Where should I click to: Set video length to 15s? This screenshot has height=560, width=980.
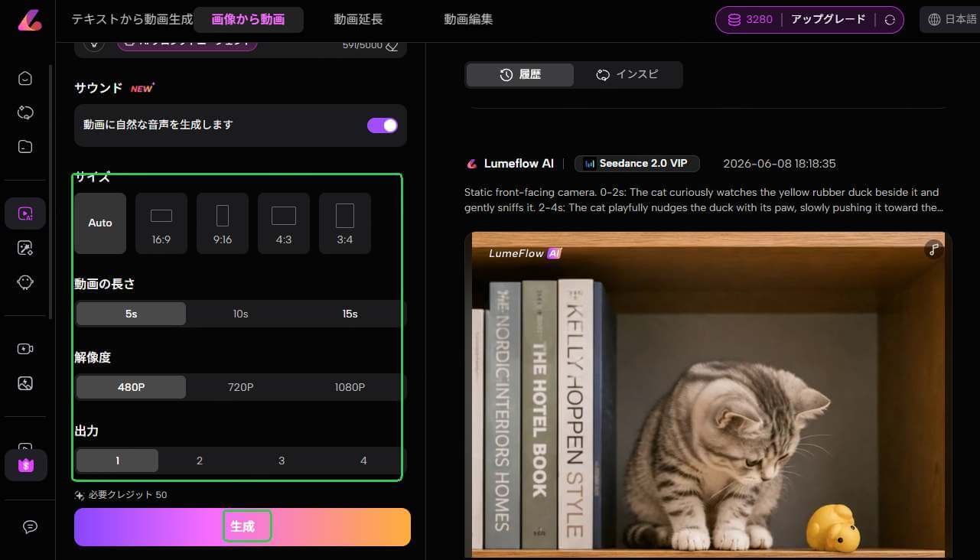coord(350,314)
